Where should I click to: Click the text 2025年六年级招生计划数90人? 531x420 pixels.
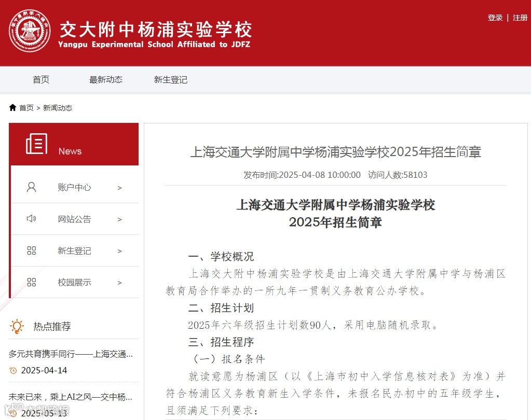click(x=260, y=325)
